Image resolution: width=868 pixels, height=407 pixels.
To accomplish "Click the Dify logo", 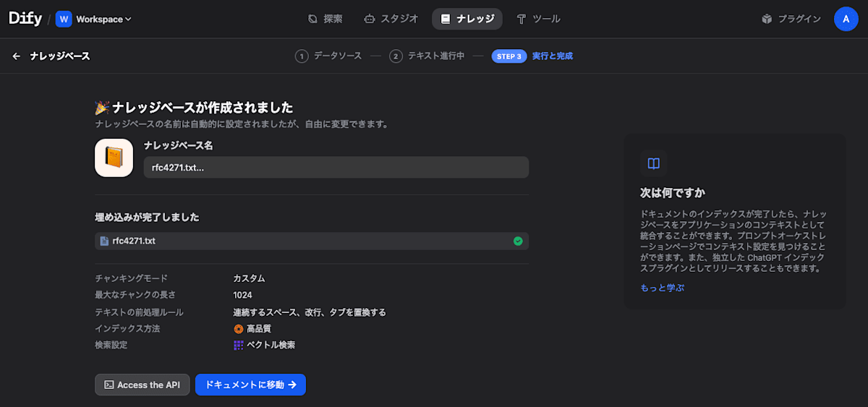I will [x=25, y=19].
